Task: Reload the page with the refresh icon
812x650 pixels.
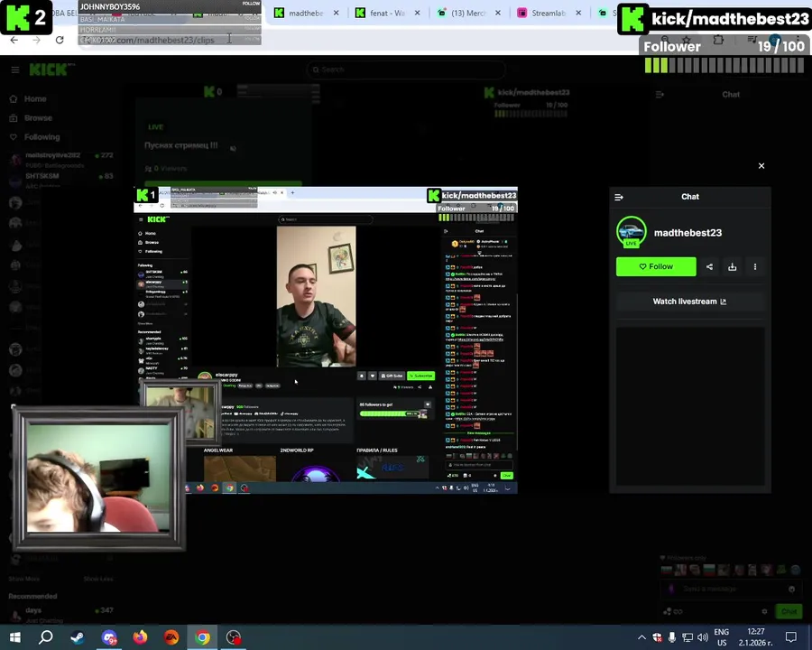Action: point(60,40)
